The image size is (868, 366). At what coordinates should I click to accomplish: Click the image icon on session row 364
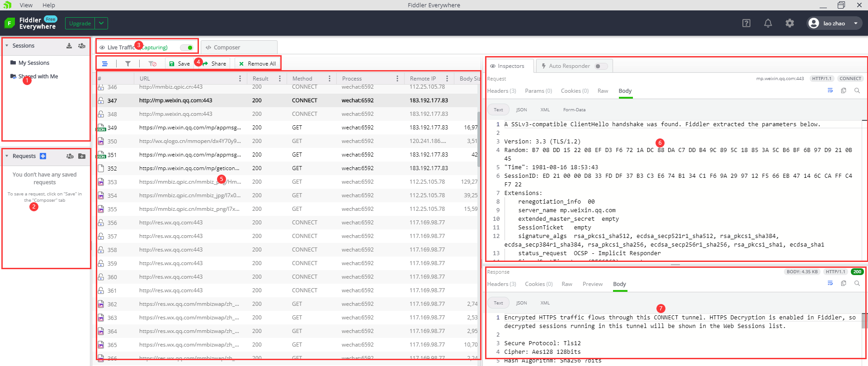pyautogui.click(x=101, y=331)
